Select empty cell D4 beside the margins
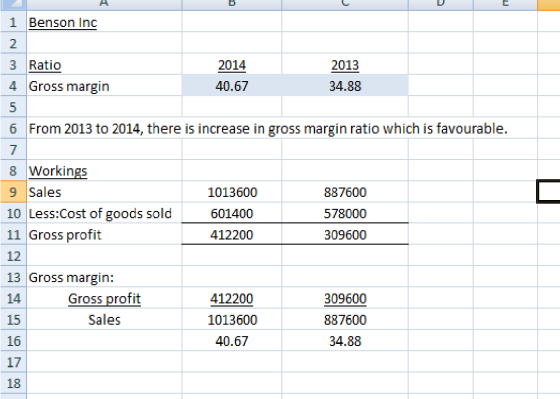Screen dimensions: 560x399 tap(441, 86)
